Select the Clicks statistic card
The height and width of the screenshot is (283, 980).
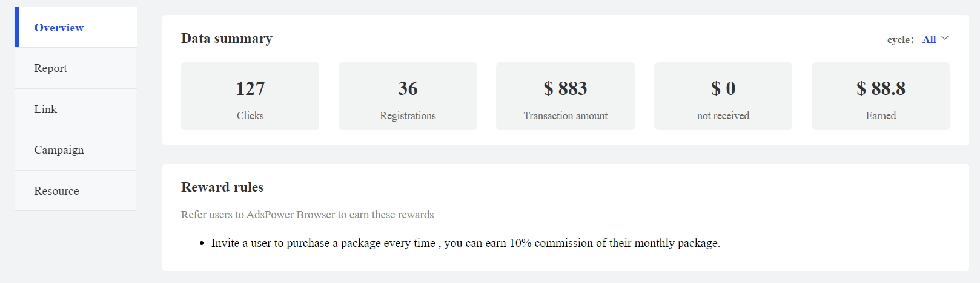point(250,96)
